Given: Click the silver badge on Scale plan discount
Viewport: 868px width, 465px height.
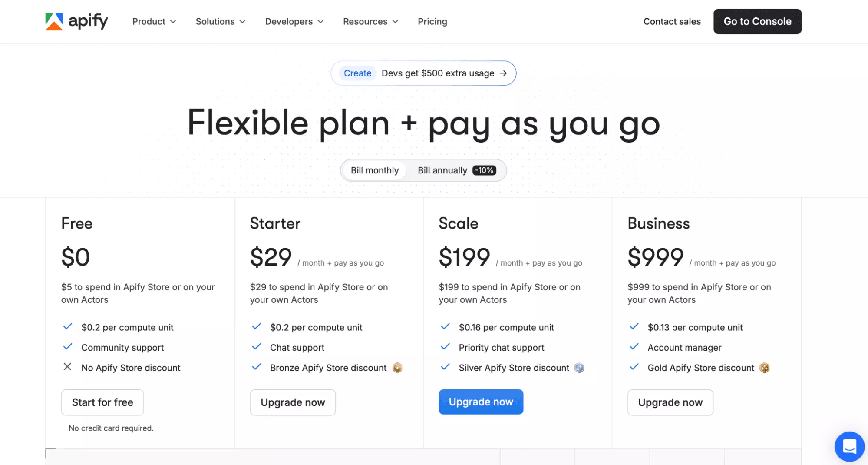Looking at the screenshot, I should click(578, 368).
